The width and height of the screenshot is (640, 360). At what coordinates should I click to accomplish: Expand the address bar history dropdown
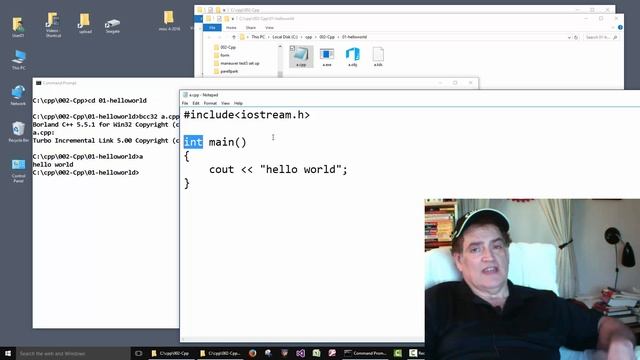tap(569, 37)
